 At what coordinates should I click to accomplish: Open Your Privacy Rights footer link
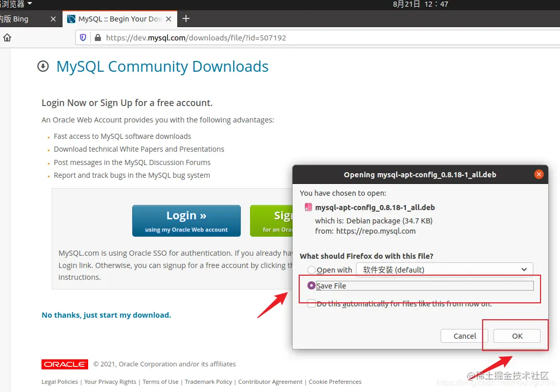click(x=110, y=382)
